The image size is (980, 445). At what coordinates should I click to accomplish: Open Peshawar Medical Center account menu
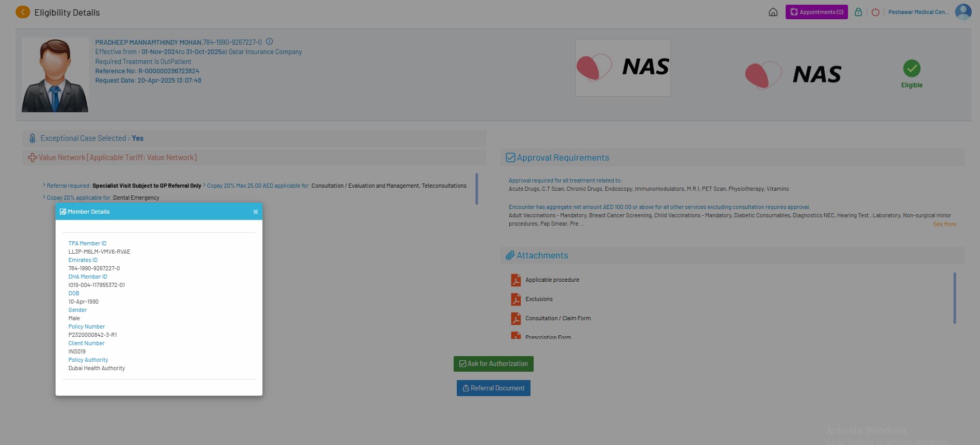coord(918,12)
